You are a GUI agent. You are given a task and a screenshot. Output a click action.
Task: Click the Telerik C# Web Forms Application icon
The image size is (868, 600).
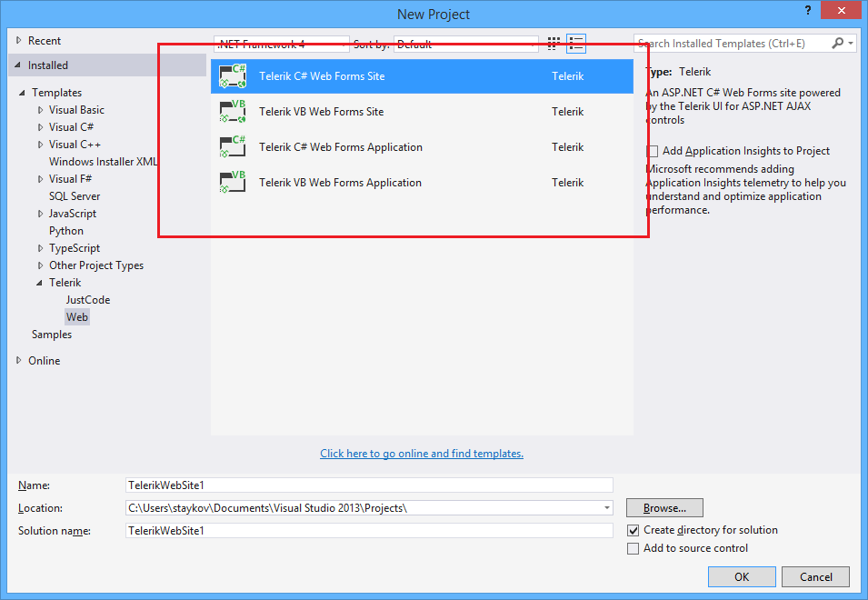click(x=233, y=147)
